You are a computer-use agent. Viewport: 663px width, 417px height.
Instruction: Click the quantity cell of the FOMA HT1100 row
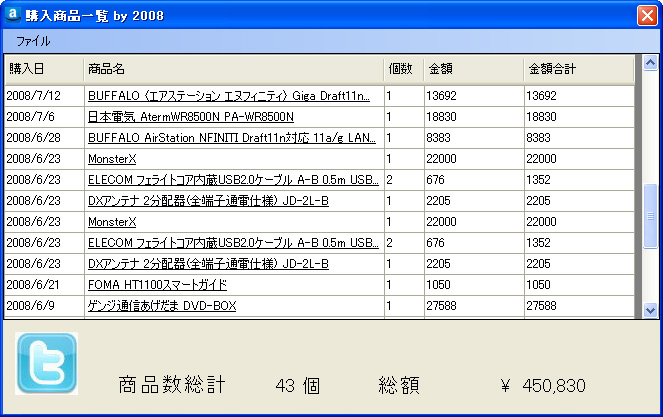point(404,285)
